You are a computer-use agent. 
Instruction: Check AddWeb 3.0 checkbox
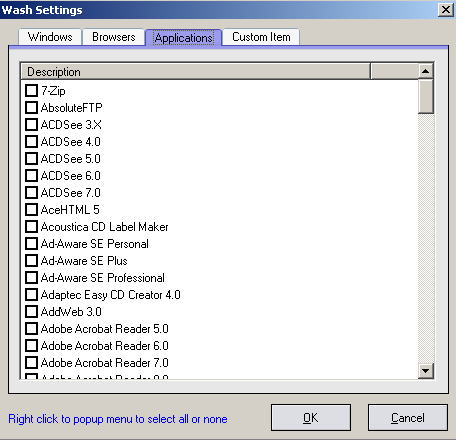tap(31, 311)
